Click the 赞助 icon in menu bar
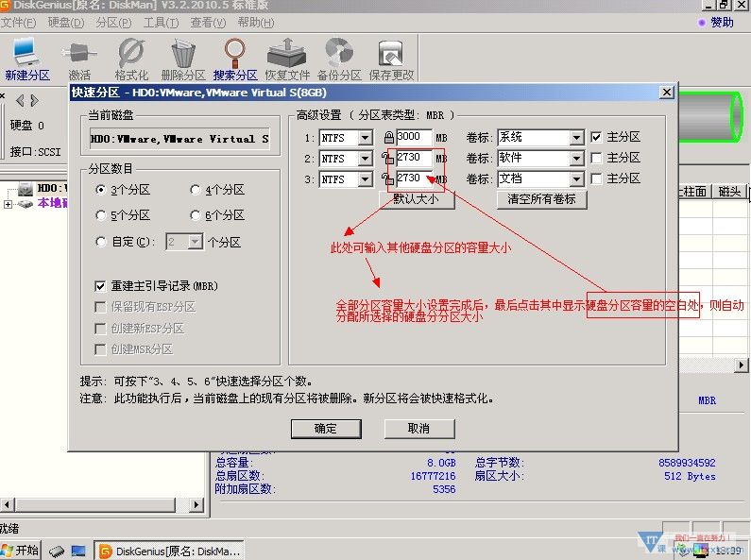The height and width of the screenshot is (560, 751). coord(702,23)
